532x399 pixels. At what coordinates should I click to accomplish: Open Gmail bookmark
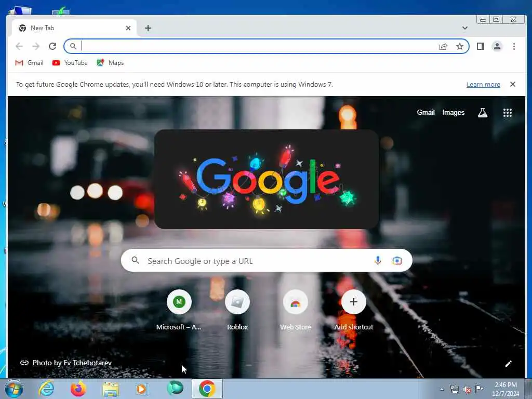[30, 63]
